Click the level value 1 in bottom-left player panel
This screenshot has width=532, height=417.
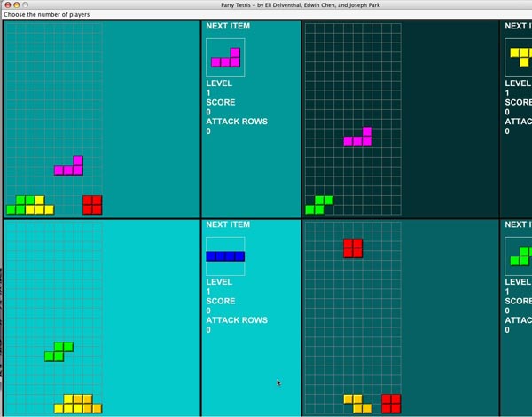tap(208, 291)
